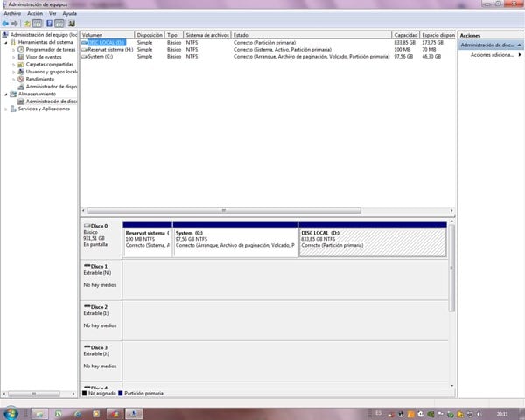Collapse the Herramientas del sistema branch
Viewport: 525px width, 420px height.
[x=6, y=43]
